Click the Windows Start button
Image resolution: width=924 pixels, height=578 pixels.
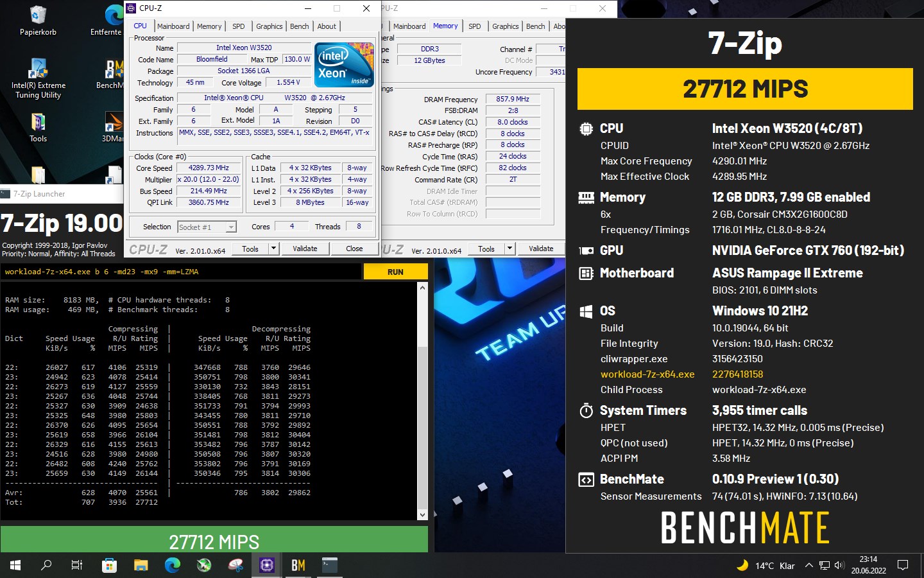click(x=15, y=565)
